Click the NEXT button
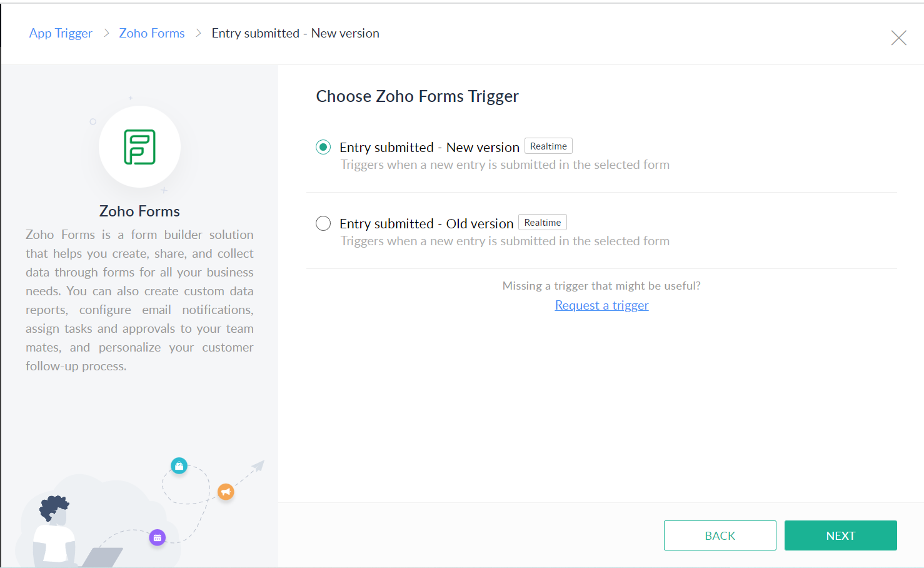924x568 pixels. (841, 535)
